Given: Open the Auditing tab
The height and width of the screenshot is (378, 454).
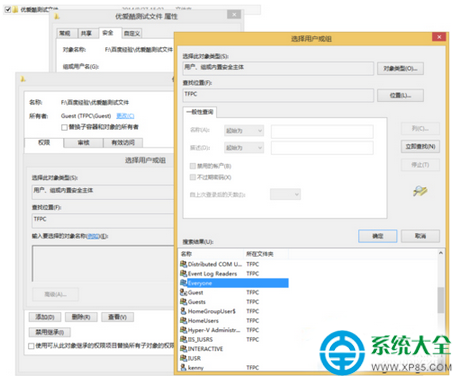Looking at the screenshot, I should click(83, 143).
